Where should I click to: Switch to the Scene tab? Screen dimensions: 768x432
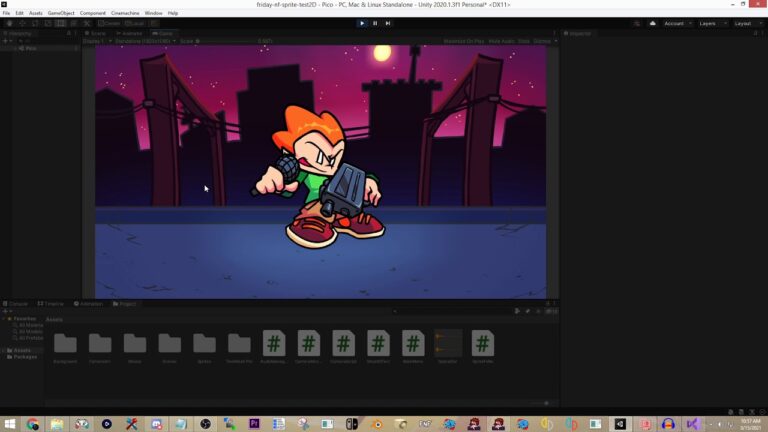pyautogui.click(x=95, y=33)
